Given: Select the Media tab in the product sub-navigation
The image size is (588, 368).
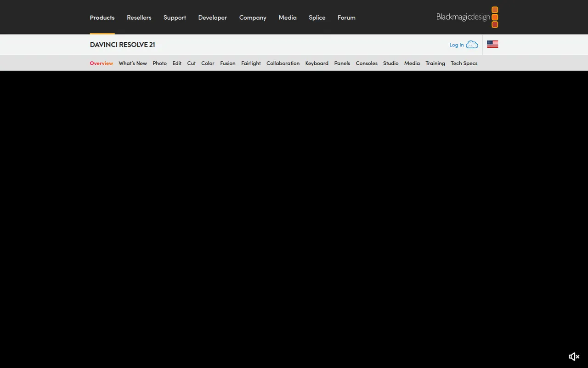Looking at the screenshot, I should point(412,63).
